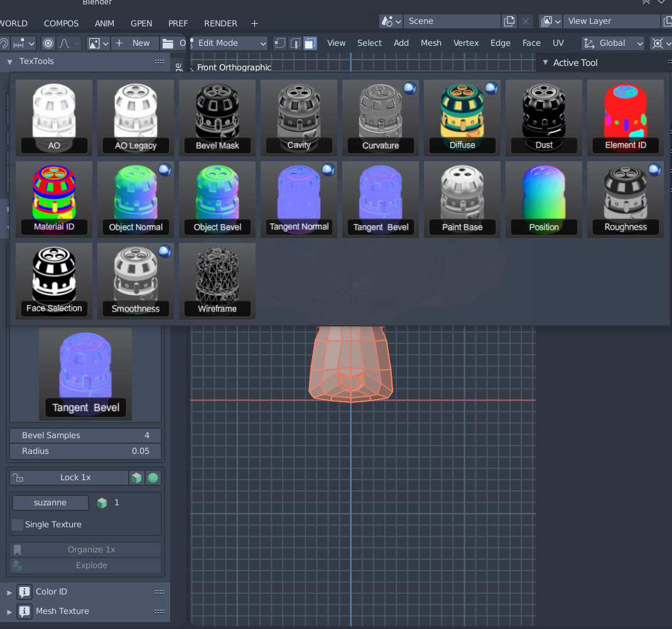
Task: Open the Select menu
Action: click(x=369, y=43)
